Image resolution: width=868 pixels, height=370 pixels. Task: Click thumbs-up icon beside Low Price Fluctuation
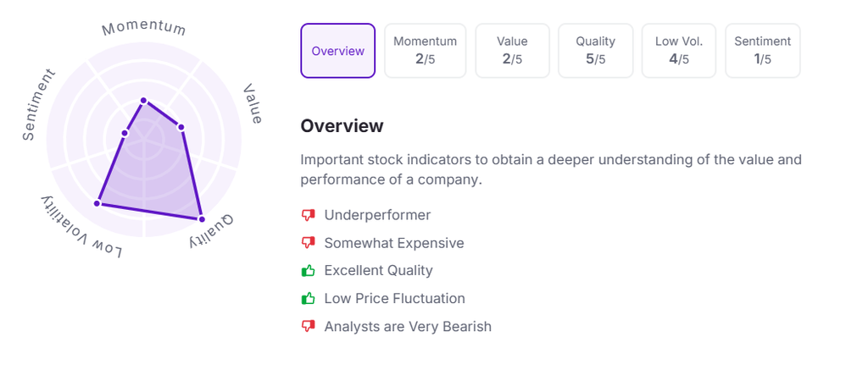pyautogui.click(x=308, y=299)
